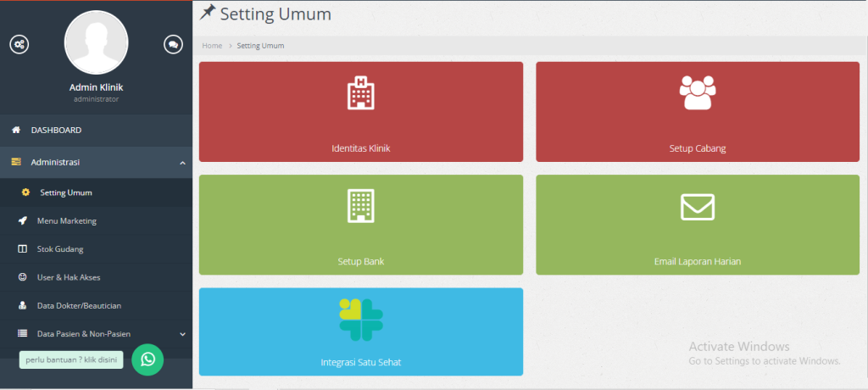Open Data Dokter/Beautician in sidebar
The height and width of the screenshot is (390, 868).
click(x=79, y=306)
